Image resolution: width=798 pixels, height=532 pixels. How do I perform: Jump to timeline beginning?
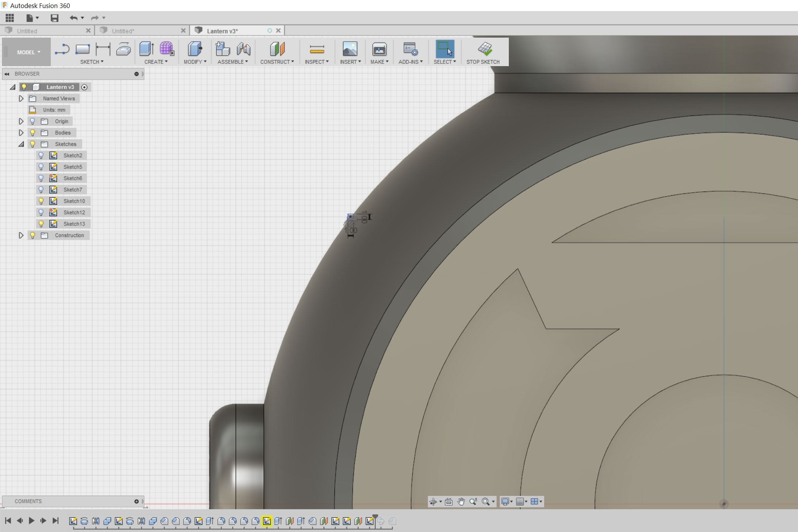8,521
